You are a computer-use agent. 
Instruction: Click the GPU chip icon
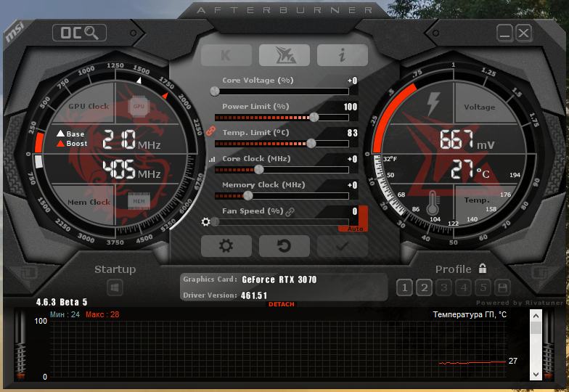coord(139,106)
